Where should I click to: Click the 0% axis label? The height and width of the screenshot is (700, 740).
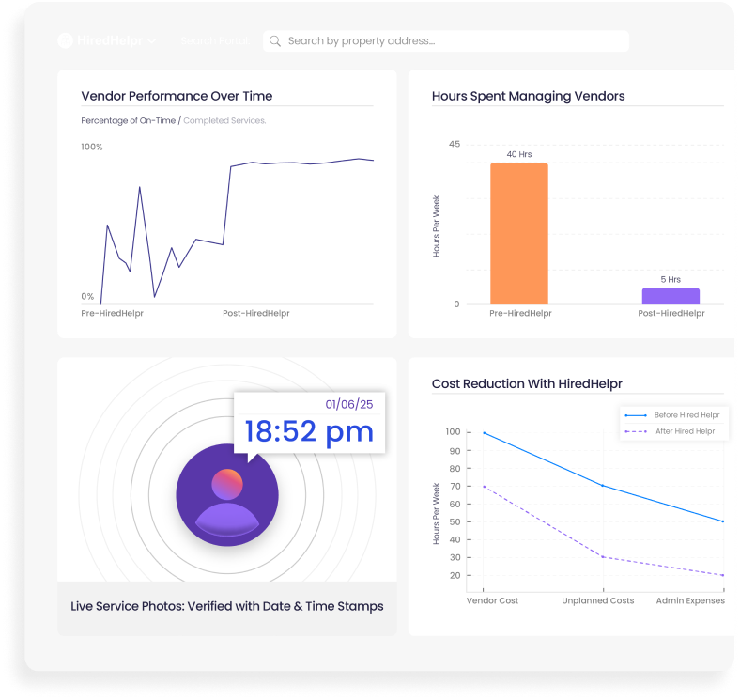pyautogui.click(x=87, y=296)
